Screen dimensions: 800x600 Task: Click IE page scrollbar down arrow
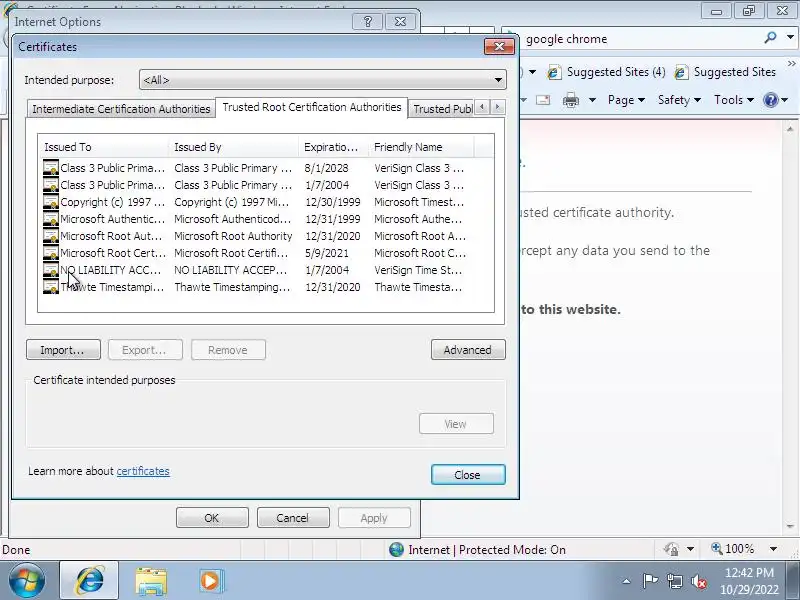point(790,526)
